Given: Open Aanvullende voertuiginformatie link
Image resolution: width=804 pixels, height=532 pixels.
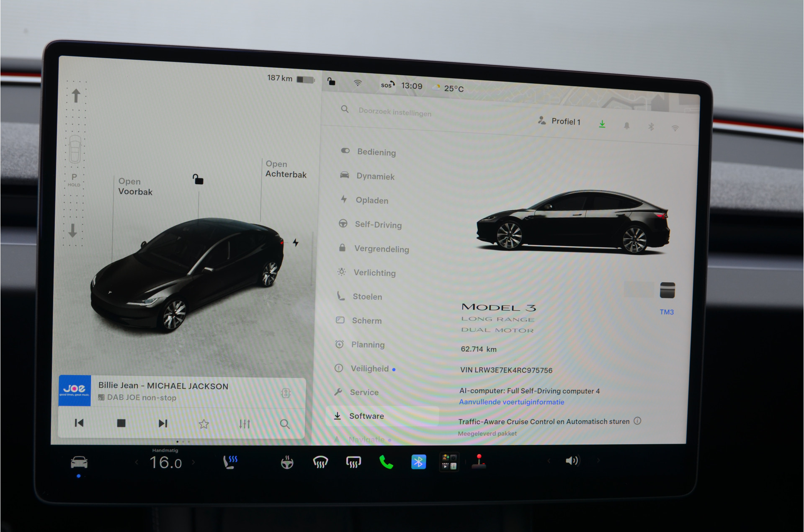Looking at the screenshot, I should point(512,402).
